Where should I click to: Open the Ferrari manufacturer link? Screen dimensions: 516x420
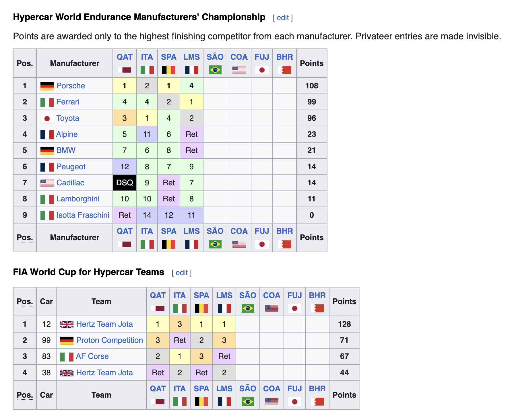point(68,102)
